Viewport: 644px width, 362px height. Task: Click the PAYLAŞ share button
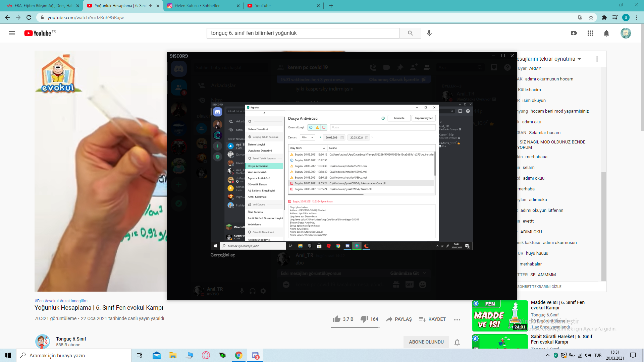click(399, 319)
